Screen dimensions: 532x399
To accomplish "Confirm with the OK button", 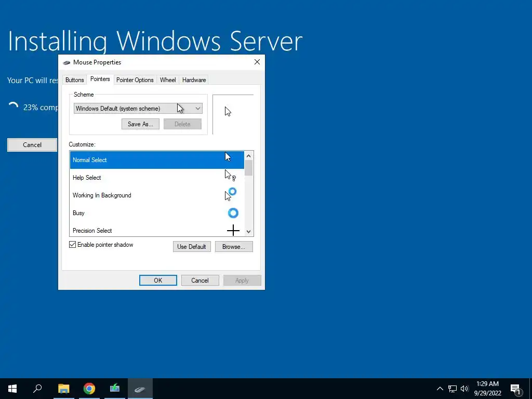I will [x=158, y=280].
